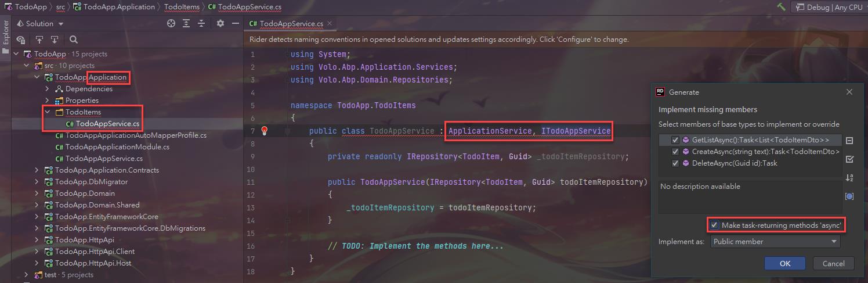Toggle Make task-returning methods 'async' checkbox
Viewport: 868px width, 283px height.
click(x=715, y=225)
